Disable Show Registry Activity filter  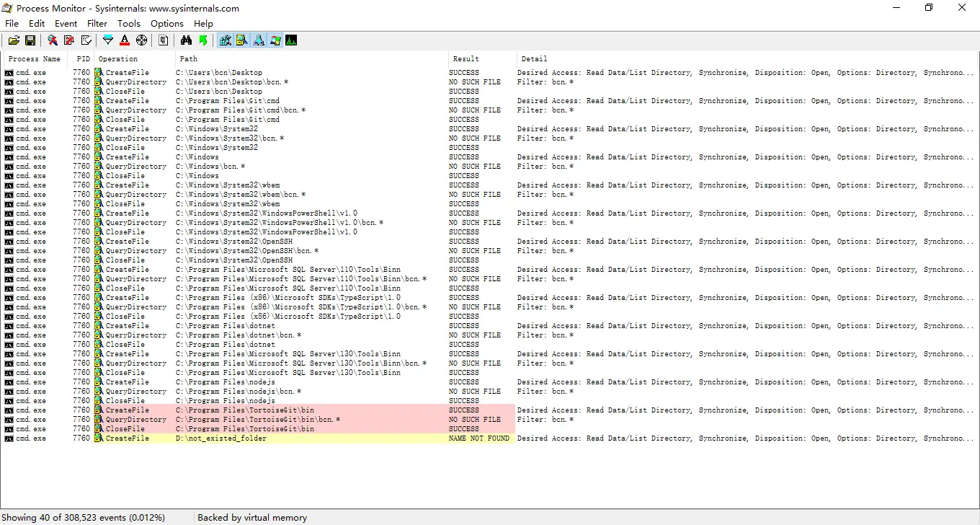click(225, 40)
